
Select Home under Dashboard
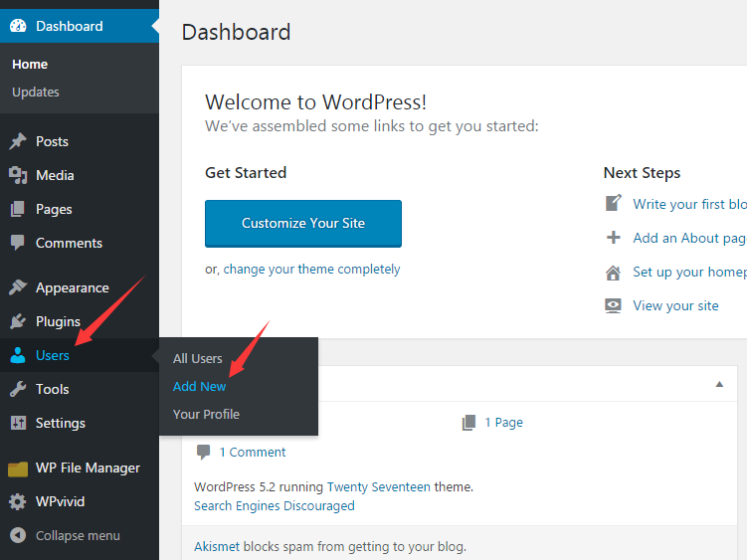coord(30,65)
